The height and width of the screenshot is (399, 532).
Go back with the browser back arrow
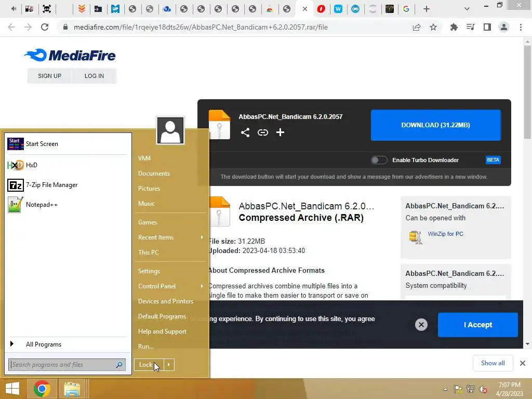click(11, 27)
